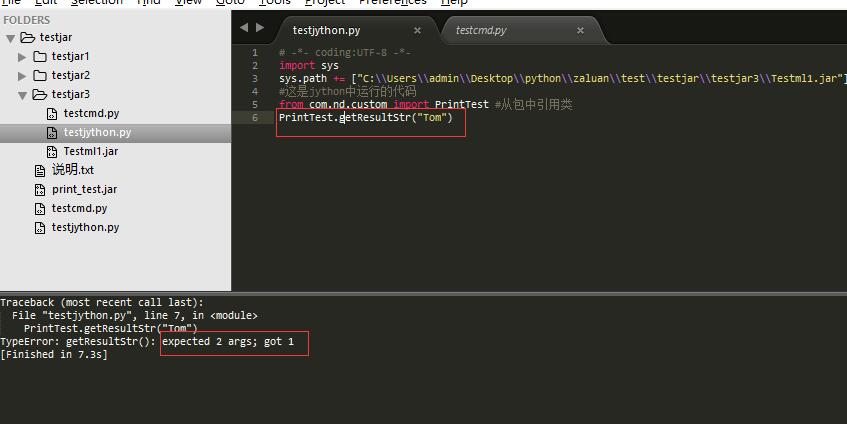Click 'Traceback (most recent call last)' output

(102, 302)
